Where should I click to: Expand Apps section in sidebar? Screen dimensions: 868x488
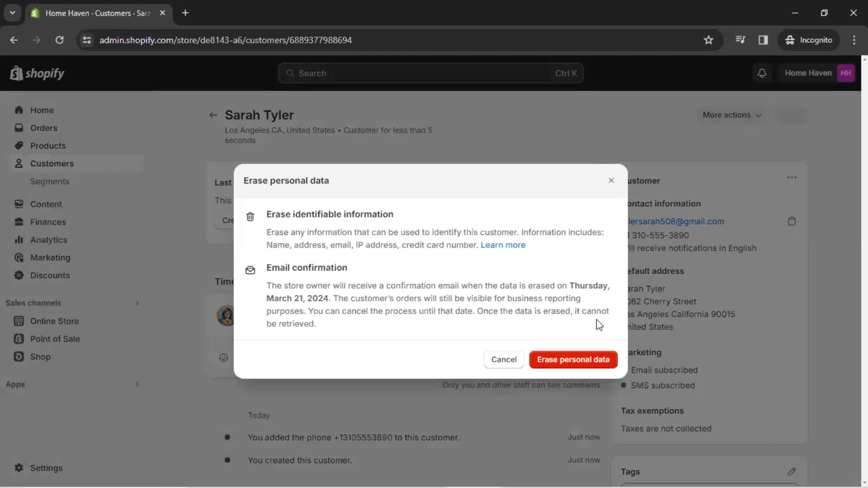tap(137, 385)
